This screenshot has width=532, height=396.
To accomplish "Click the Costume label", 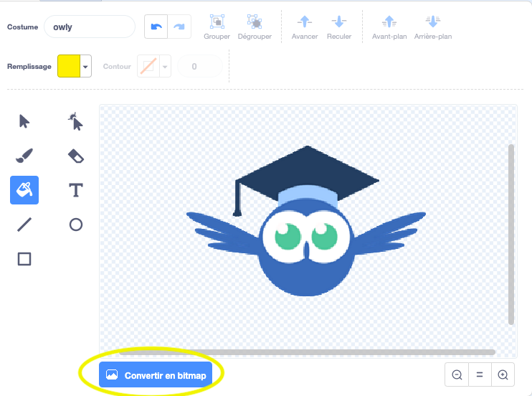I will pyautogui.click(x=22, y=27).
